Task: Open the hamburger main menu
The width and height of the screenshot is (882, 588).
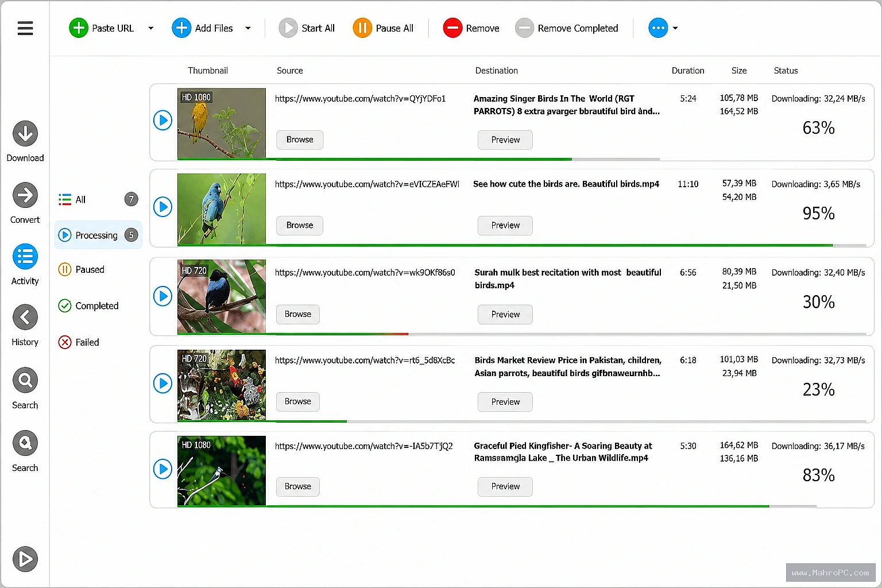Action: [x=25, y=28]
